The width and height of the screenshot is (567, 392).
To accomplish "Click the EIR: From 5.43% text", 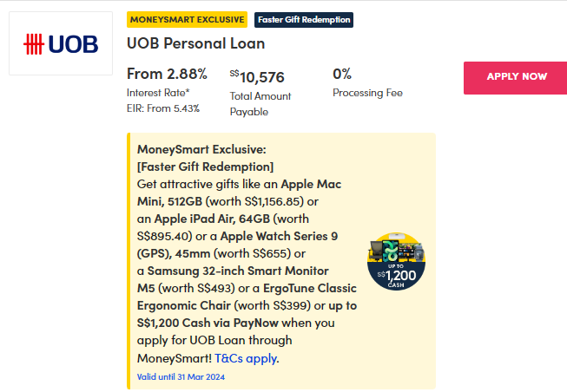I will pos(163,108).
